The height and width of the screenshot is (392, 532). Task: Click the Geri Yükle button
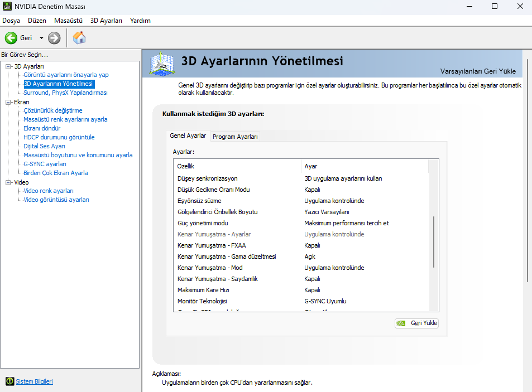(416, 323)
